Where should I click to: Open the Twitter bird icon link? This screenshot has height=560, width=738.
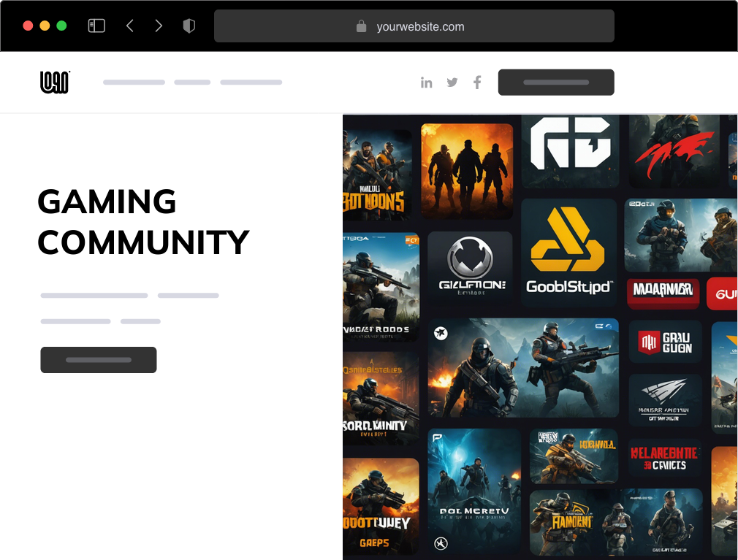452,83
